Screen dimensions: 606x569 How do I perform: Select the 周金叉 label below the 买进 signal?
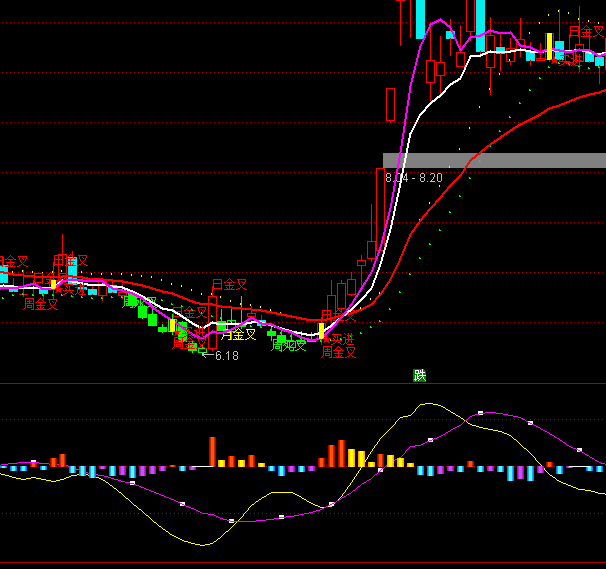[339, 352]
